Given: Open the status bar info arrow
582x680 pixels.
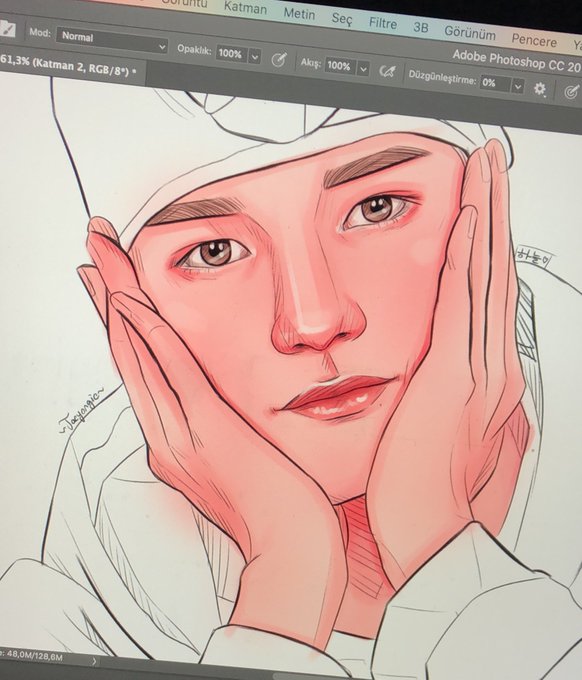Looking at the screenshot, I should click(x=94, y=661).
